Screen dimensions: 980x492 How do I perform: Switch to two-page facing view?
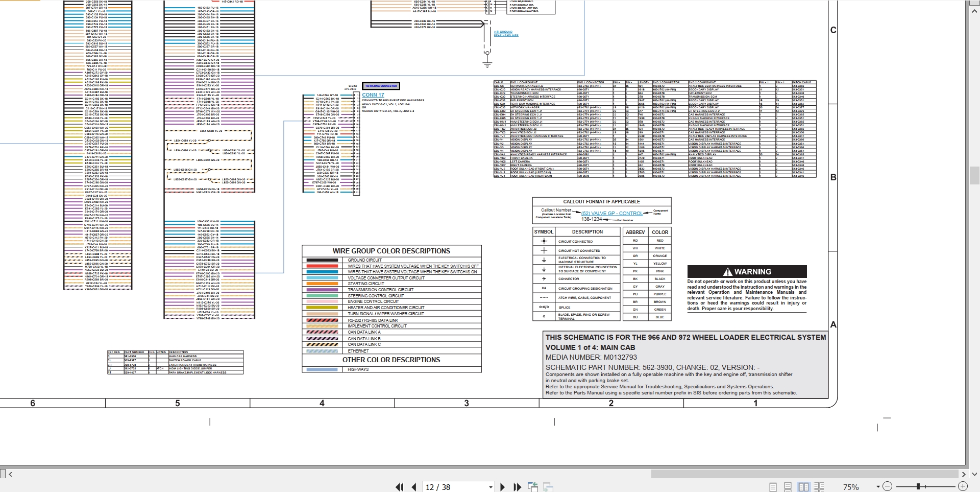pyautogui.click(x=803, y=487)
